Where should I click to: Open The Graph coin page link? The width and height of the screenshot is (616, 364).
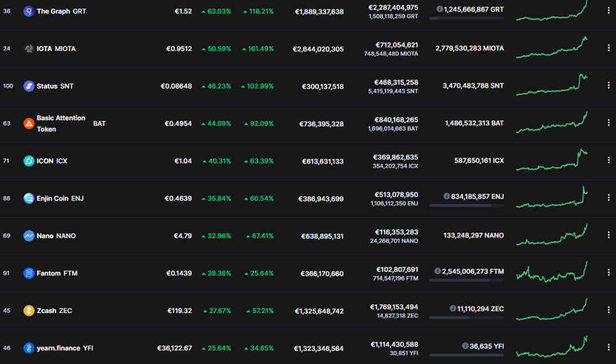point(61,11)
